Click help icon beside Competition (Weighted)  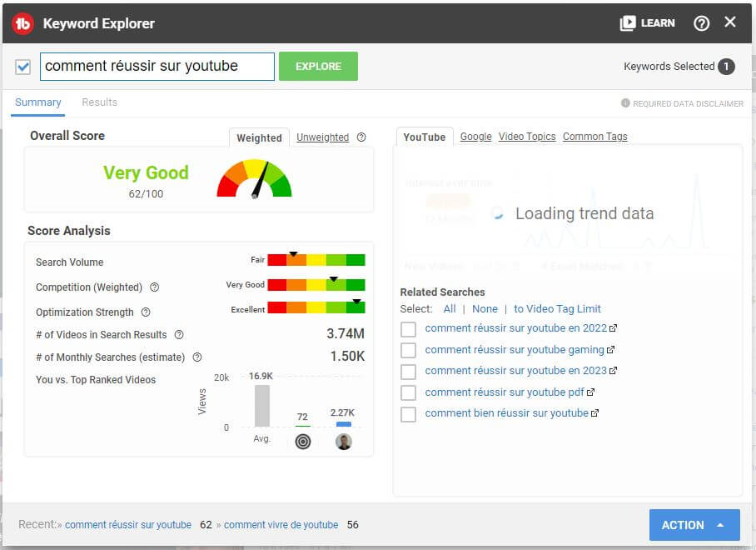point(154,287)
